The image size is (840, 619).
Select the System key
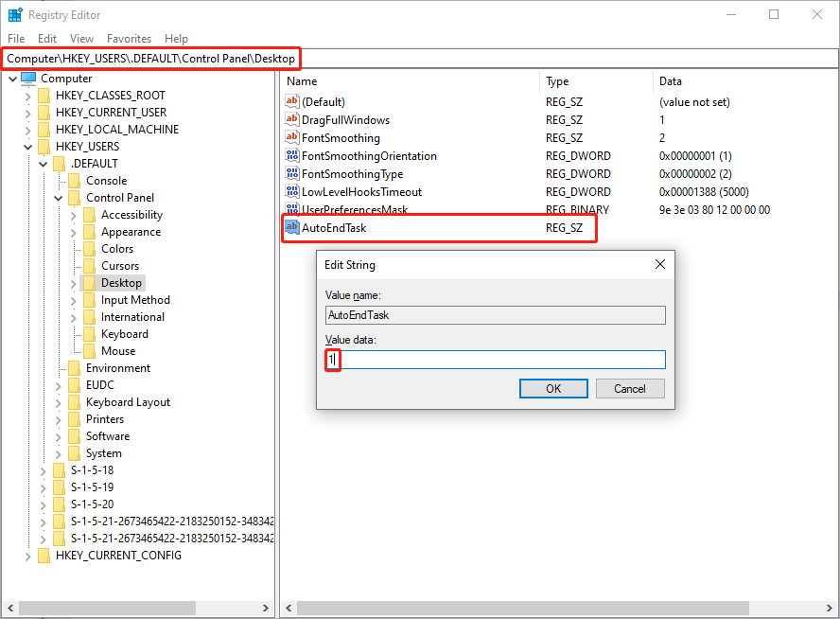(104, 453)
